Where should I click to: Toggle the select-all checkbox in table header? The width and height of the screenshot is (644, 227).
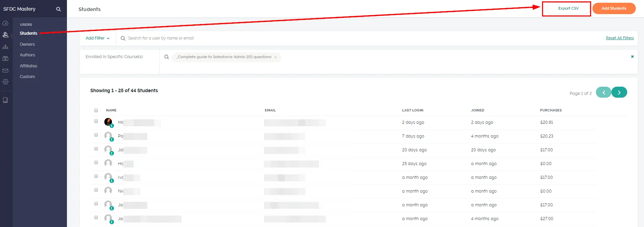(x=96, y=110)
